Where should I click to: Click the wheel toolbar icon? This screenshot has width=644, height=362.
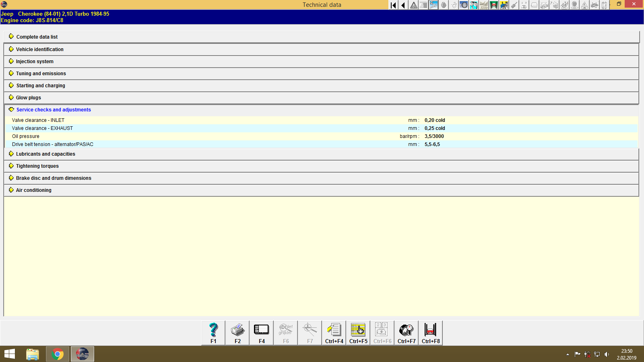point(464,5)
